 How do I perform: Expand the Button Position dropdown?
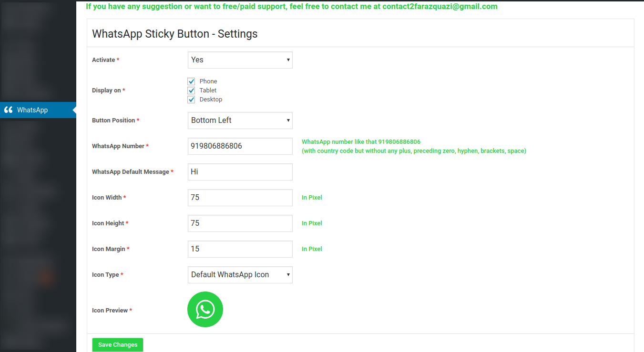click(240, 121)
